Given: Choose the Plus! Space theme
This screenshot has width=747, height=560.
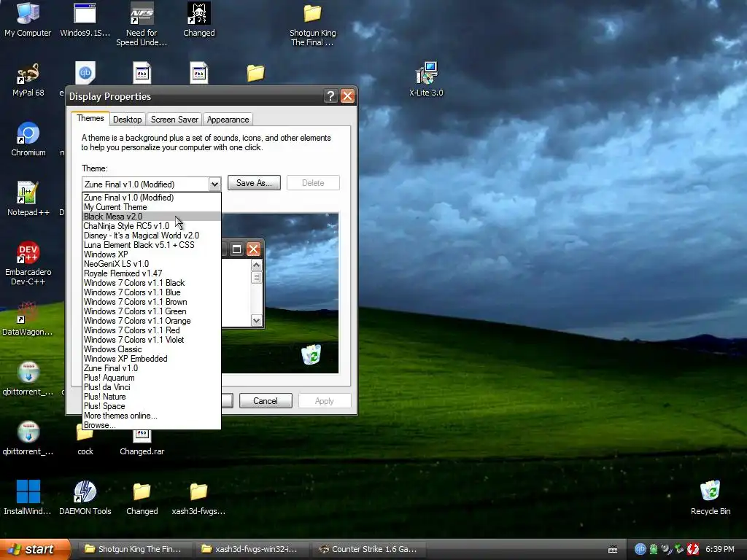Looking at the screenshot, I should [152, 406].
